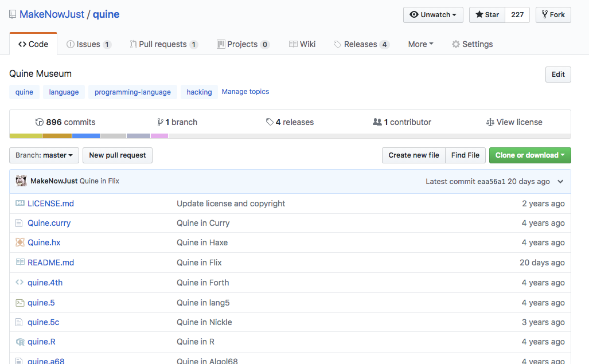Screen dimensions: 589x364
Task: Open the Quine in Flix commit message in header
Action: (99, 181)
